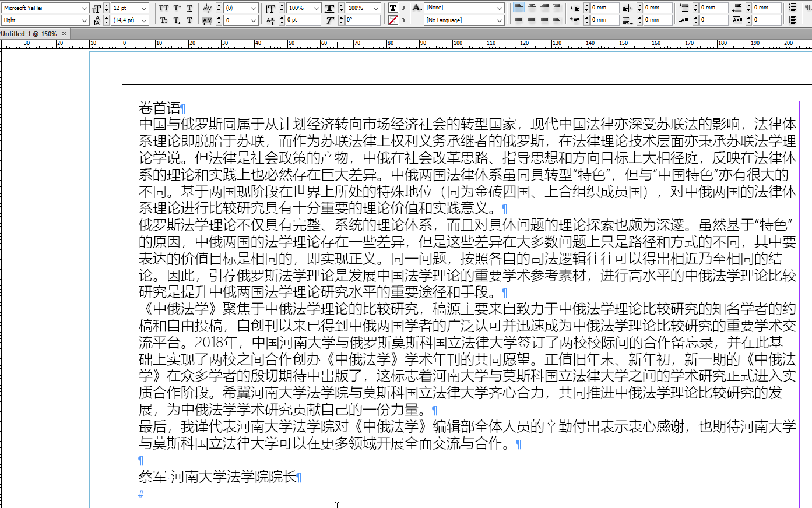Step the drop cap lines value

tap(695, 20)
